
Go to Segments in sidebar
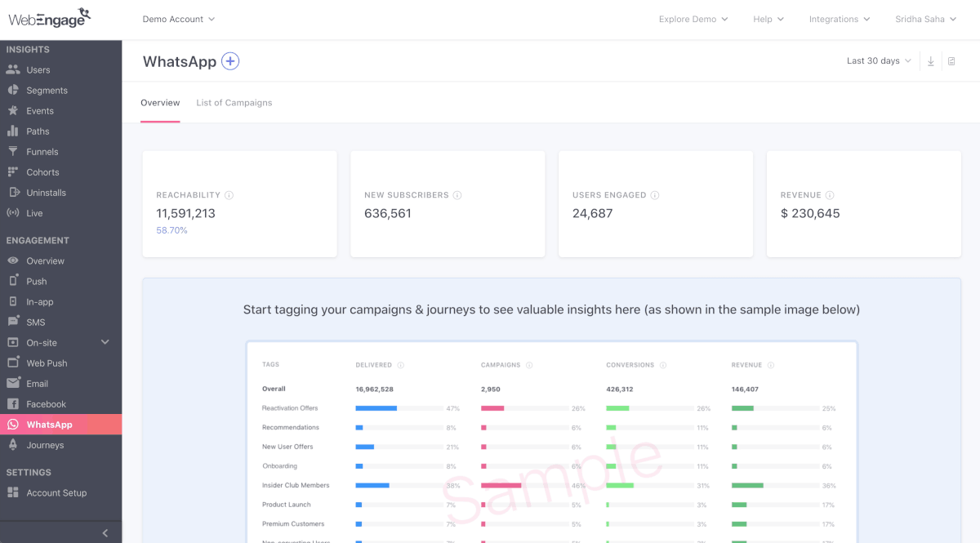tap(47, 91)
